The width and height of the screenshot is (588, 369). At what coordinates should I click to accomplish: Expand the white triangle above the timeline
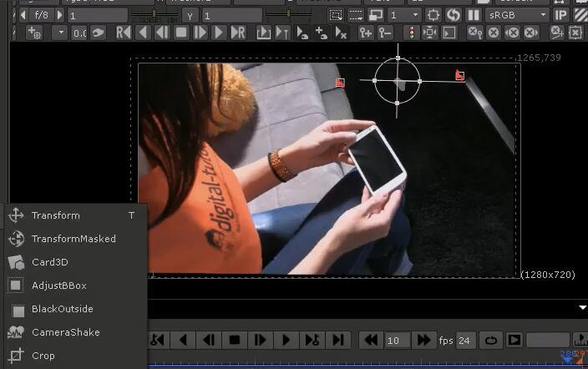click(x=582, y=307)
